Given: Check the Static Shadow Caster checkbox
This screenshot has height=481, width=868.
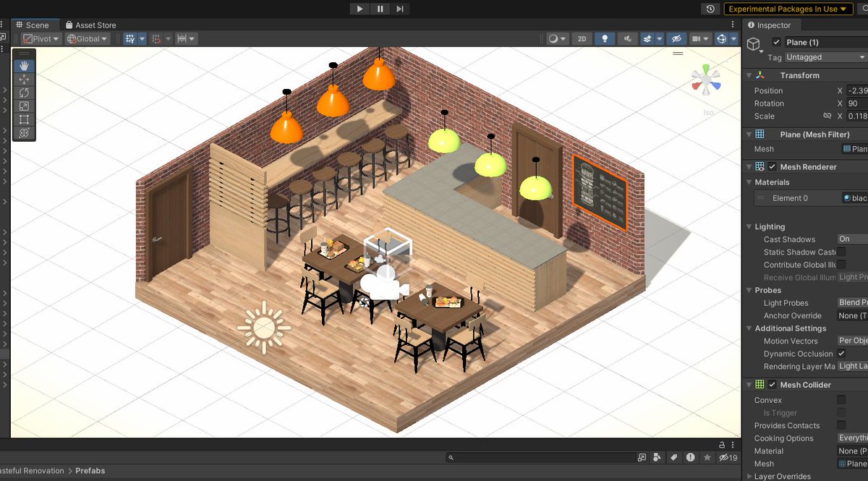Looking at the screenshot, I should click(x=841, y=252).
